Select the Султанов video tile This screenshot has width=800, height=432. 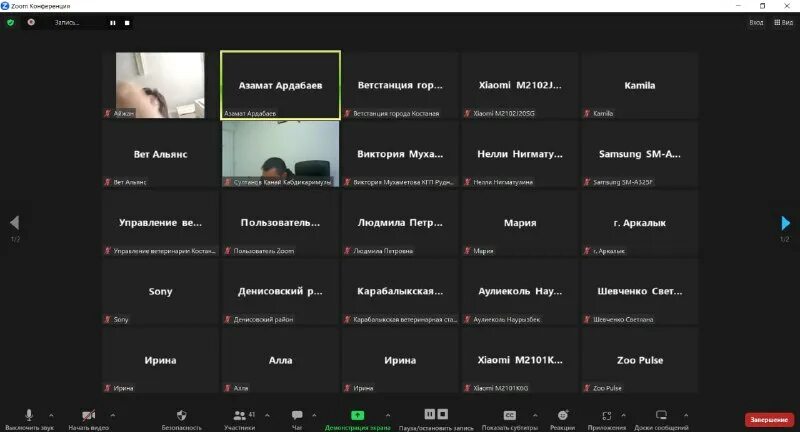(x=280, y=154)
